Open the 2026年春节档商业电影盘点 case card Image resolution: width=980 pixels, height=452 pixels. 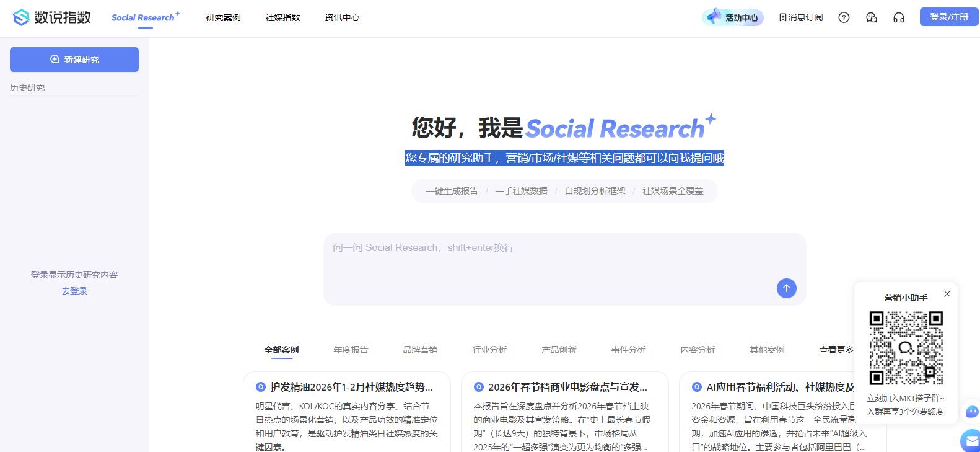565,412
